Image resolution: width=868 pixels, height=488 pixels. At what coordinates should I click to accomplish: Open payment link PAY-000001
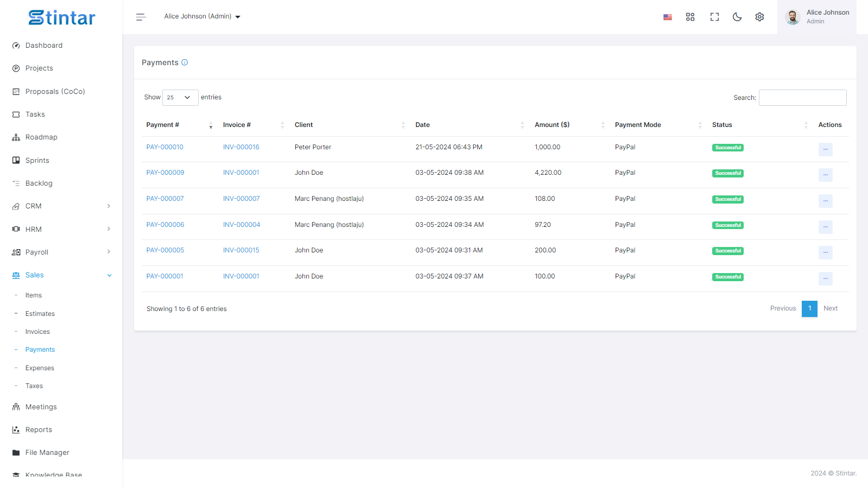164,276
